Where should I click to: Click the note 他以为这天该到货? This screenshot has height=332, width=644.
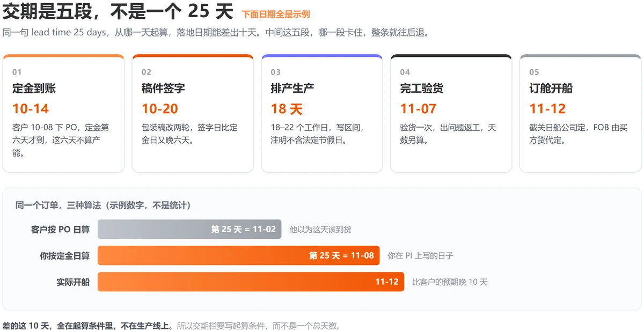click(x=320, y=230)
